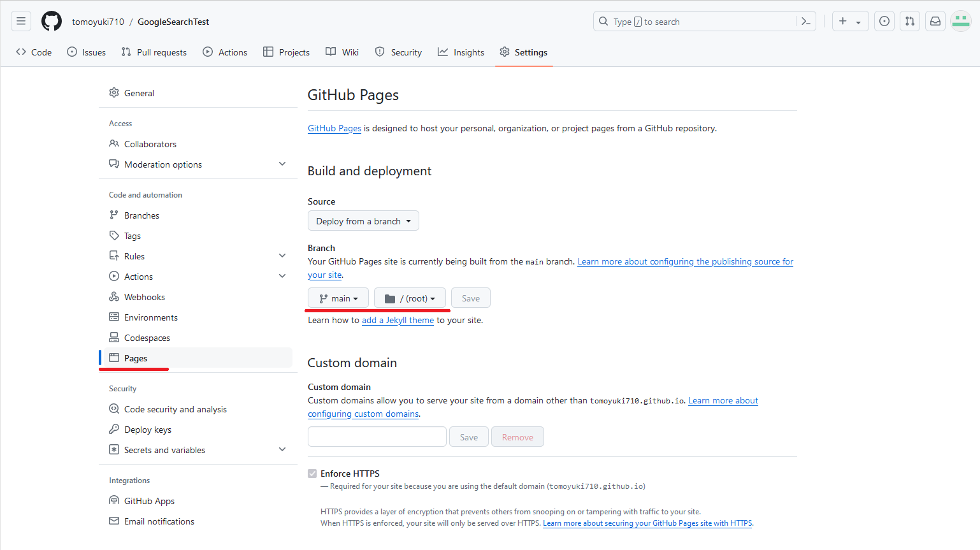This screenshot has width=980, height=550.
Task: Open the notifications inbox icon
Action: click(x=935, y=20)
